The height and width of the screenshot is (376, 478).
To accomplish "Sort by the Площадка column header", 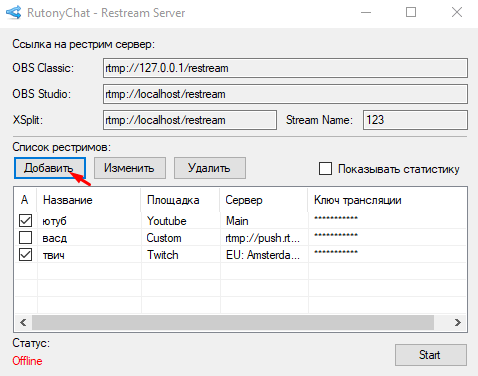I will (x=180, y=200).
